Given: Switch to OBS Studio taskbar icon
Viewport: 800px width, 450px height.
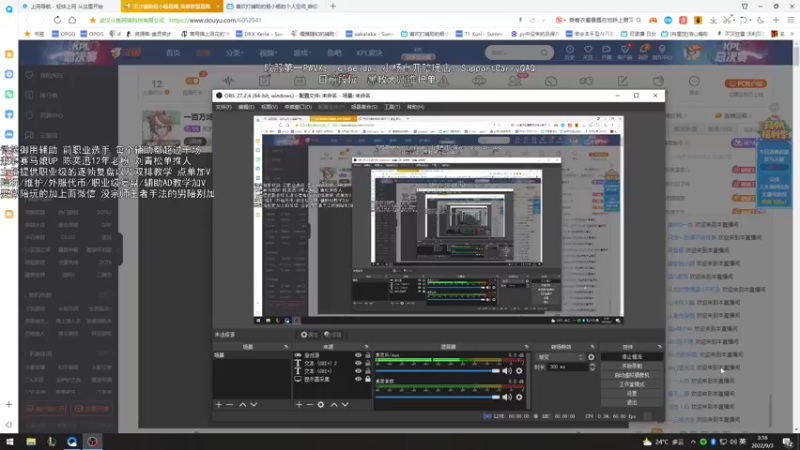Looking at the screenshot, I should (92, 442).
